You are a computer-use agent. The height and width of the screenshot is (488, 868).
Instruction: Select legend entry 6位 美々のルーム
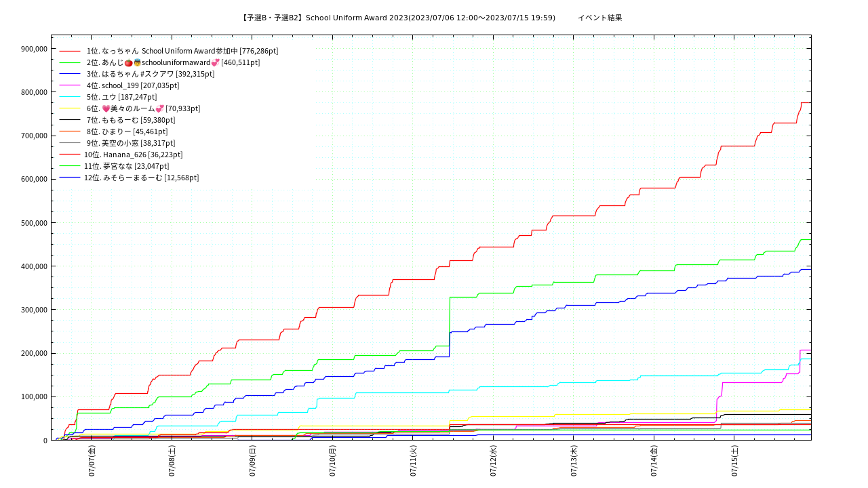[143, 108]
